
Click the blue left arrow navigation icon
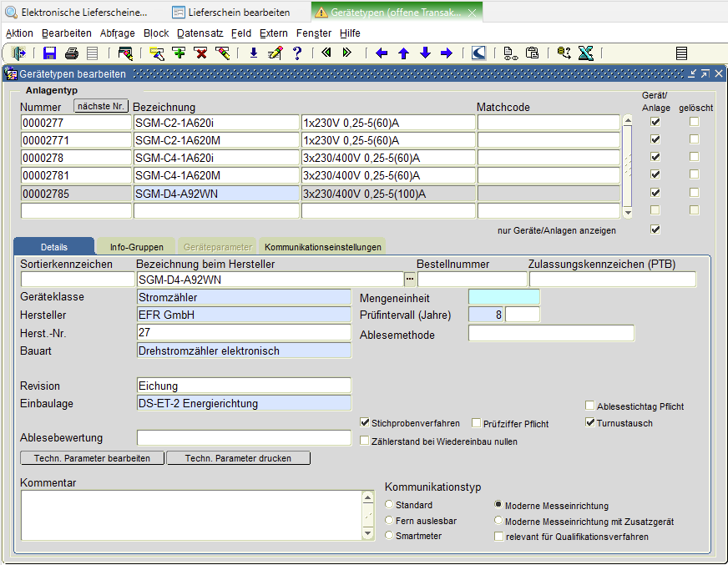tap(382, 53)
